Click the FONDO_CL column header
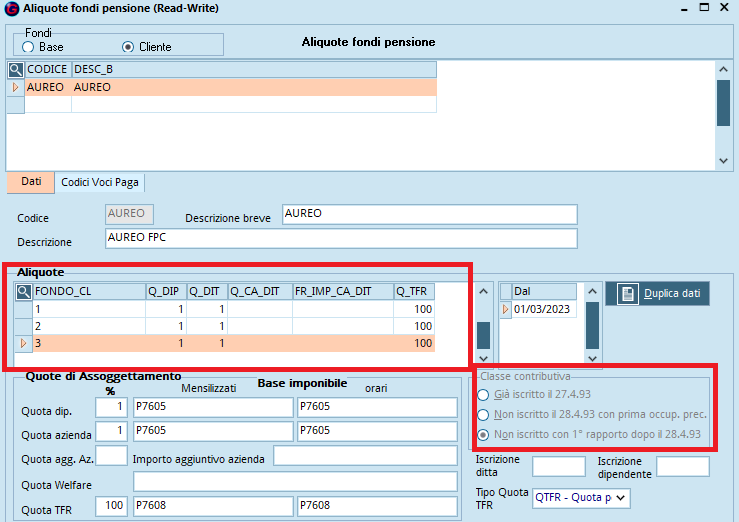This screenshot has width=739, height=522. tap(89, 292)
